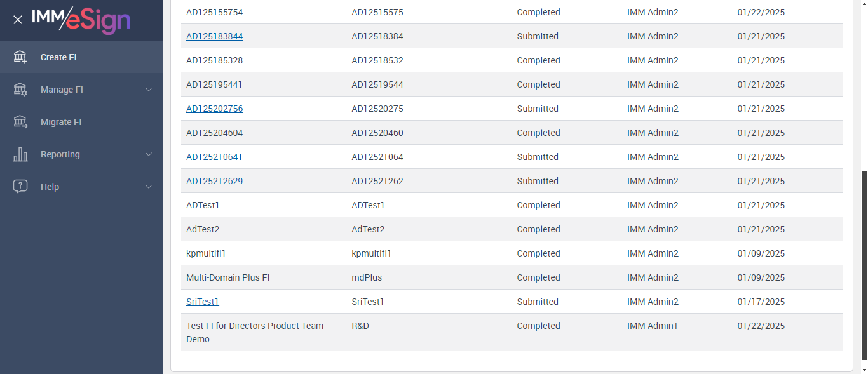
Task: Click the page vertical scrollbar thumb
Action: pyautogui.click(x=863, y=265)
